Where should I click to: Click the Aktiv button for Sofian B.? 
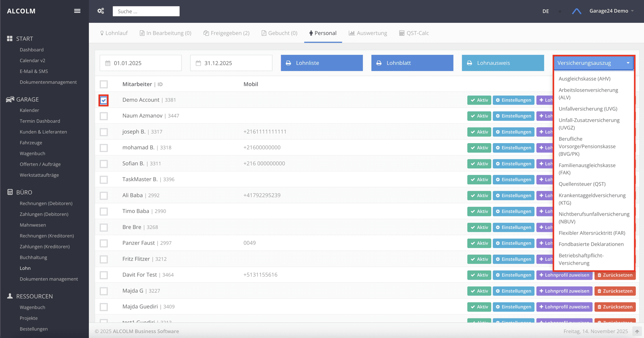[479, 164]
